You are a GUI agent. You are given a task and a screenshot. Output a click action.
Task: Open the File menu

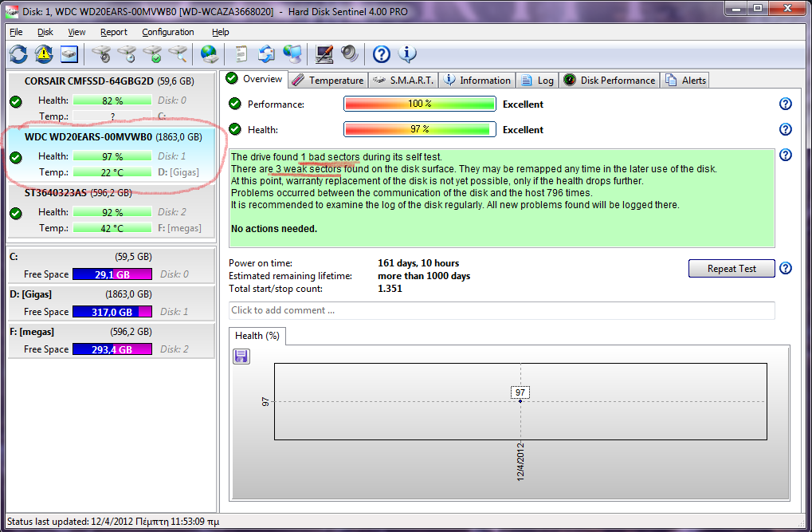16,32
